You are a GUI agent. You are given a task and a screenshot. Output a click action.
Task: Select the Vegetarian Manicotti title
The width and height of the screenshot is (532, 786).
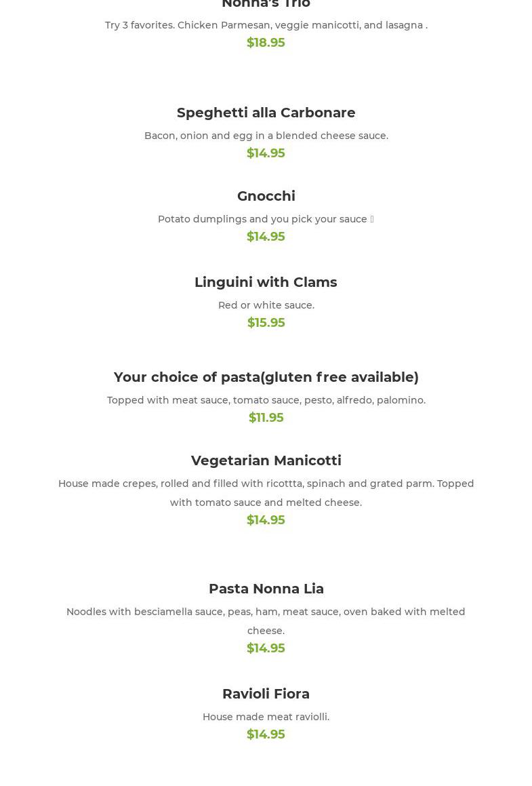(266, 460)
